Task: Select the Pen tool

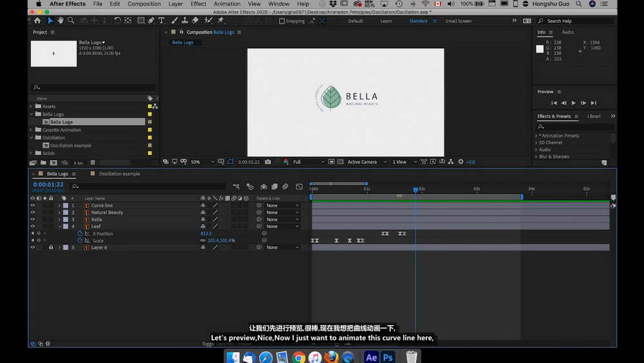Action: (x=151, y=21)
